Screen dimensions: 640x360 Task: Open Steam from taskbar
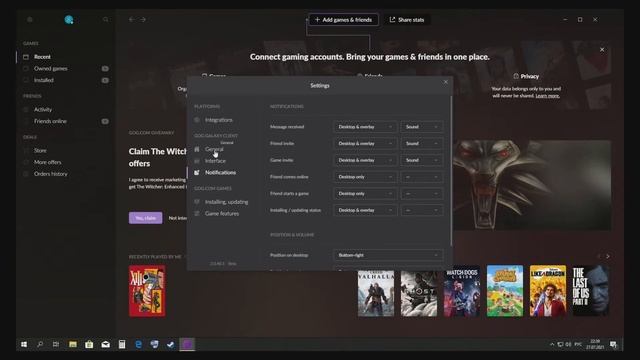coord(171,344)
